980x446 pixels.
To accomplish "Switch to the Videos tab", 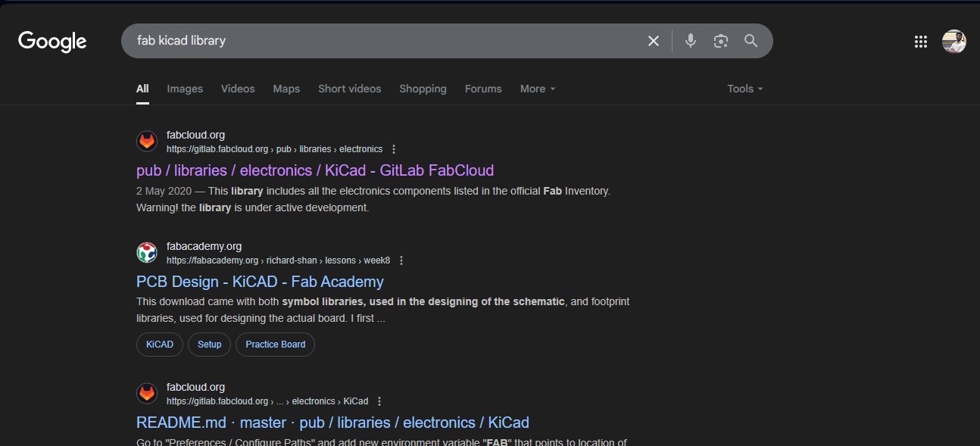I will click(x=238, y=89).
